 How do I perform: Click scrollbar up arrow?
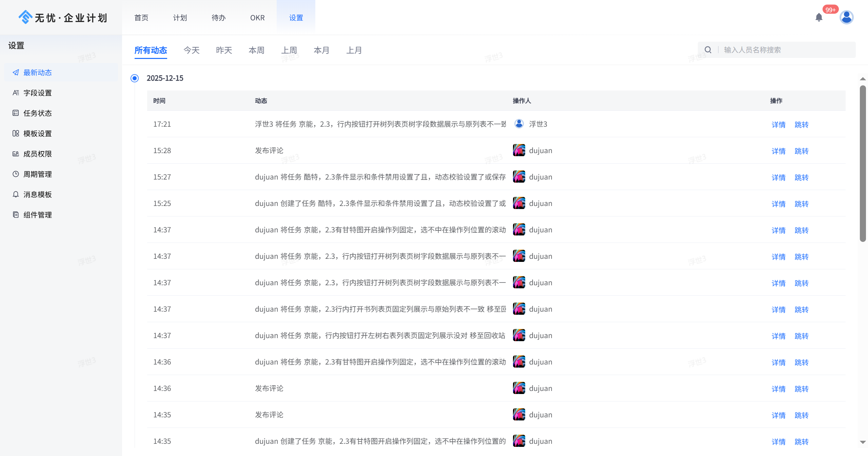863,79
